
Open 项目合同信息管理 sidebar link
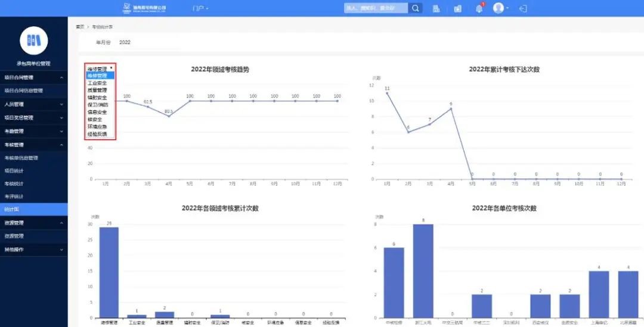24,91
